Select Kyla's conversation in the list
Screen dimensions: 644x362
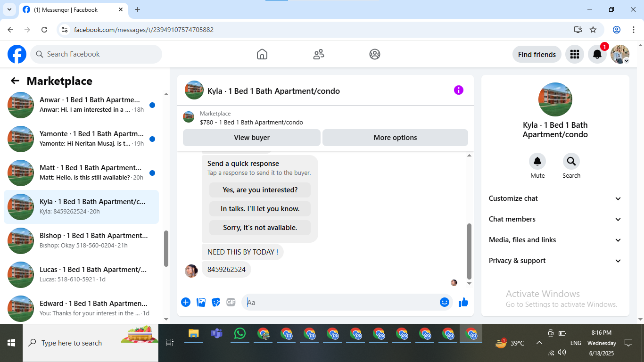(81, 207)
